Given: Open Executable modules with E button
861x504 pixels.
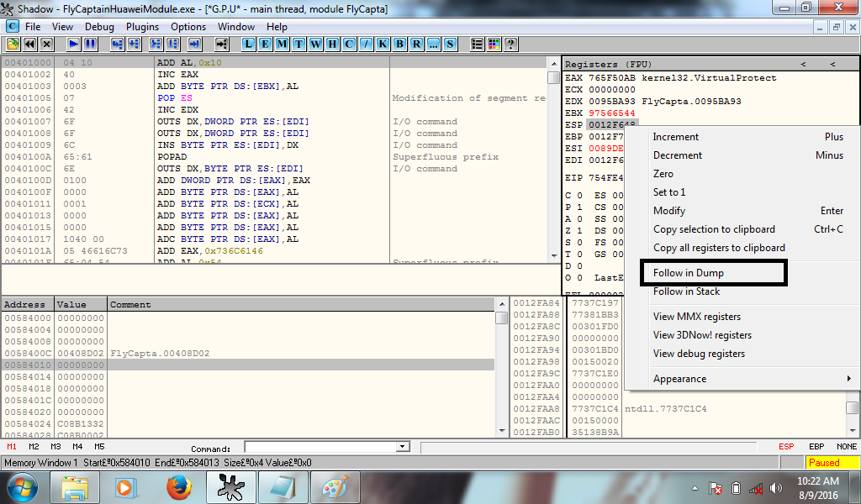Looking at the screenshot, I should tap(265, 45).
